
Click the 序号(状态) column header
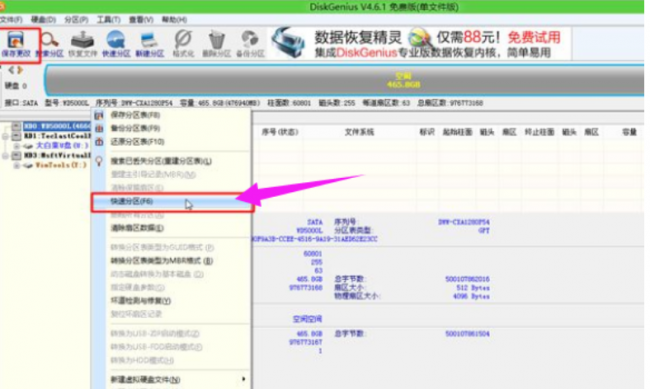[x=280, y=132]
